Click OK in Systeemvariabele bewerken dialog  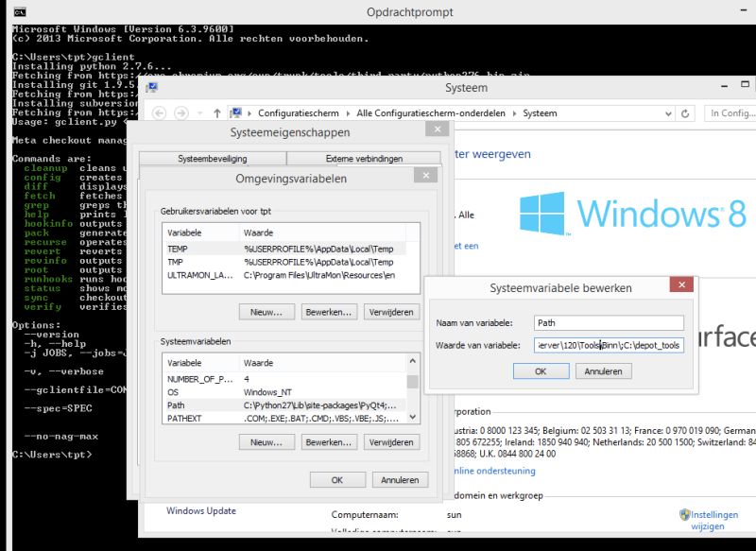pos(540,370)
